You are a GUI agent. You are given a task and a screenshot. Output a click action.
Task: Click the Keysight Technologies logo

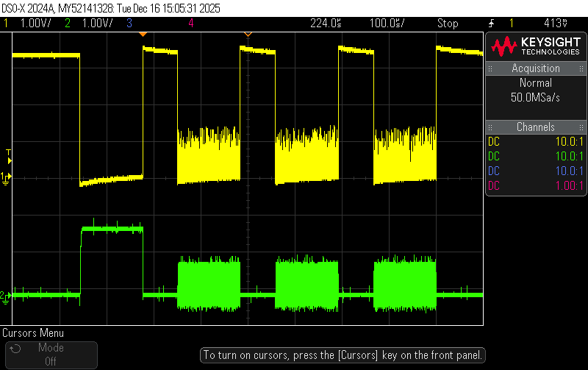(x=536, y=46)
